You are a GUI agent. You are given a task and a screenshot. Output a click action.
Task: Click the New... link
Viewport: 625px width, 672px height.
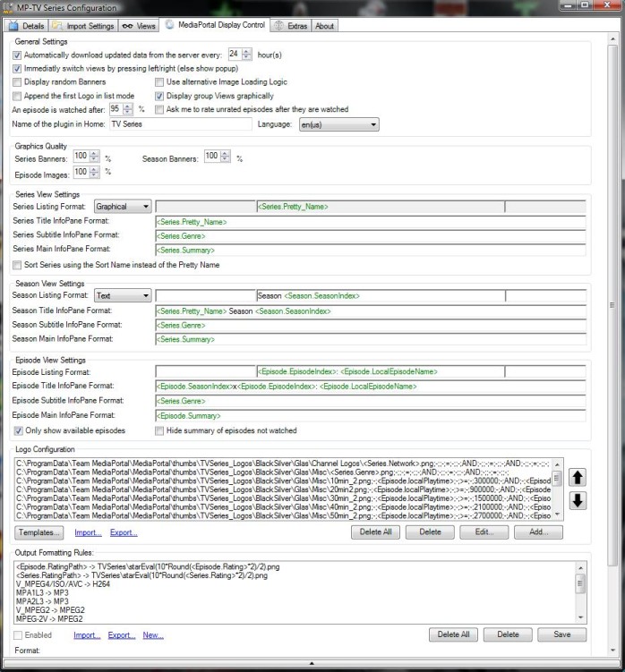click(x=153, y=635)
